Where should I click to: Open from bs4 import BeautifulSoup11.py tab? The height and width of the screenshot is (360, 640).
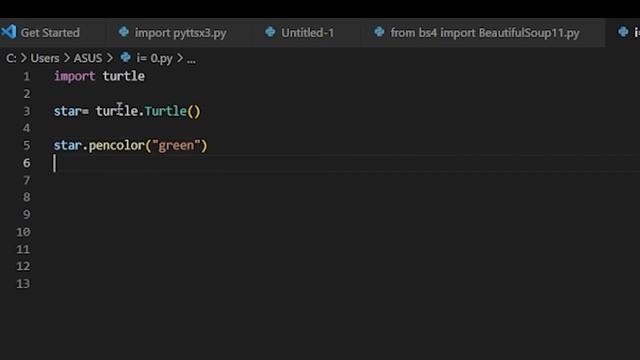pos(485,33)
